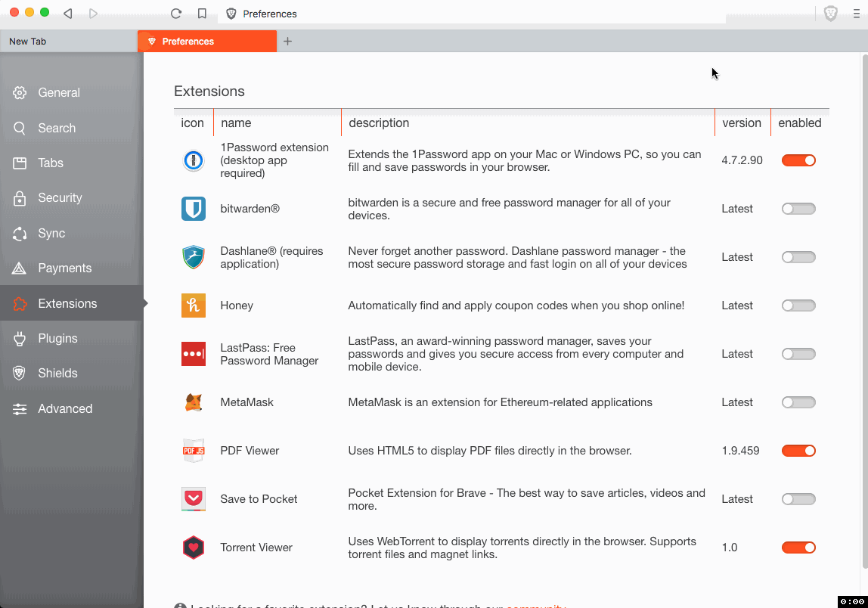Select the Extensions sidebar icon
The height and width of the screenshot is (608, 868).
(20, 302)
